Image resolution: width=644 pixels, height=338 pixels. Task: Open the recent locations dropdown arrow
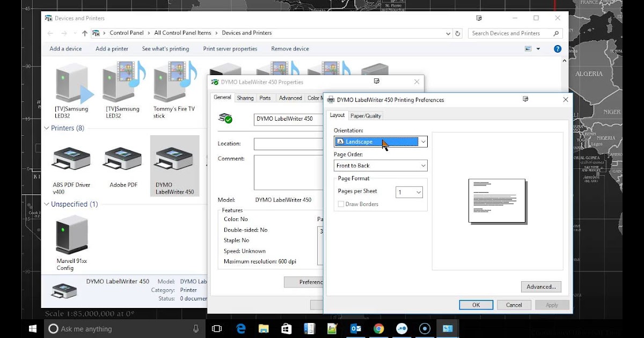point(74,33)
